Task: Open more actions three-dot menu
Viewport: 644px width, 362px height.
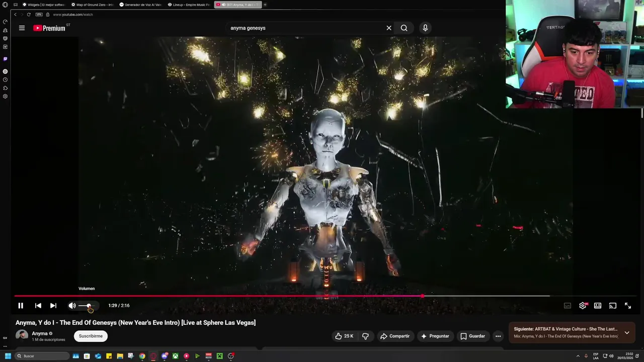Action: pyautogui.click(x=498, y=336)
